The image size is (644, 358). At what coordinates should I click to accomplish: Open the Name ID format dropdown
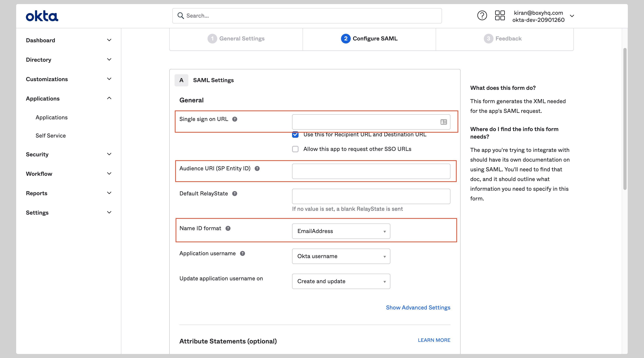341,231
